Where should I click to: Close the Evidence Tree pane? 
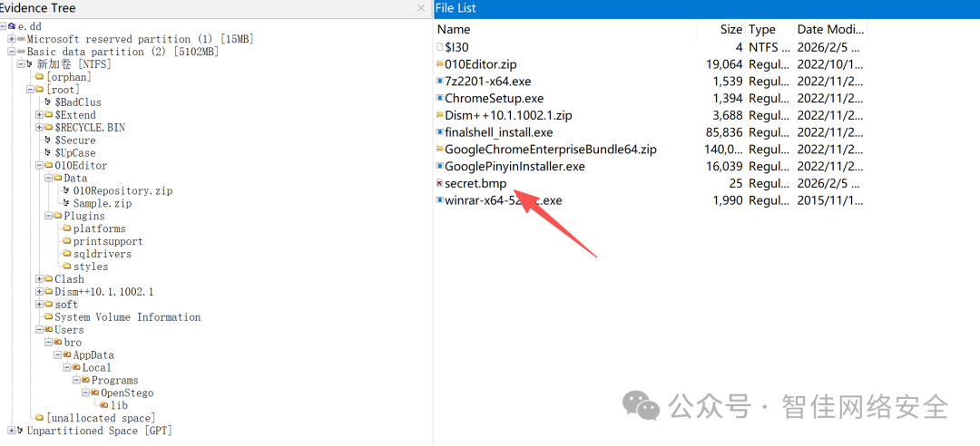(x=421, y=8)
